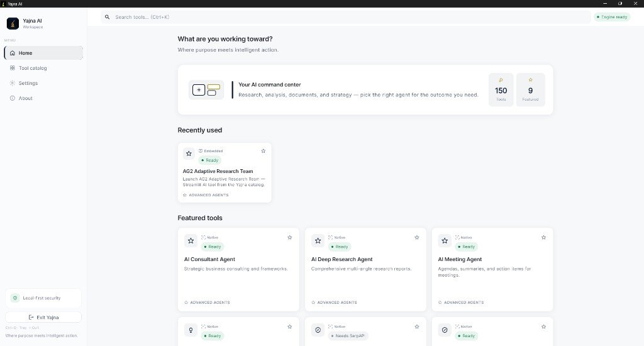Click ADVANCED AGENTS tag on AI Deep Research Agent
Image resolution: width=644 pixels, height=346 pixels.
(334, 303)
